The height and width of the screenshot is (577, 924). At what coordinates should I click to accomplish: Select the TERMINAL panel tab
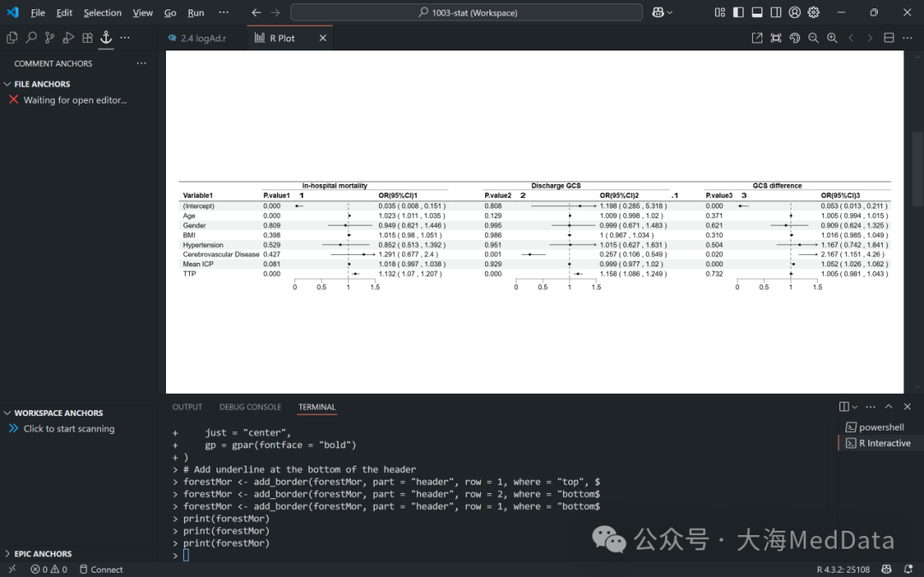click(x=317, y=407)
